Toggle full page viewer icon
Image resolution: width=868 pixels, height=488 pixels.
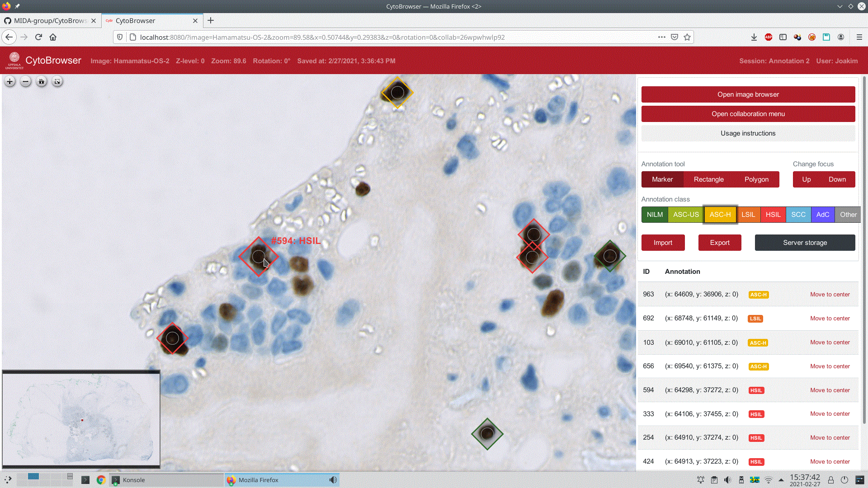[x=57, y=82]
